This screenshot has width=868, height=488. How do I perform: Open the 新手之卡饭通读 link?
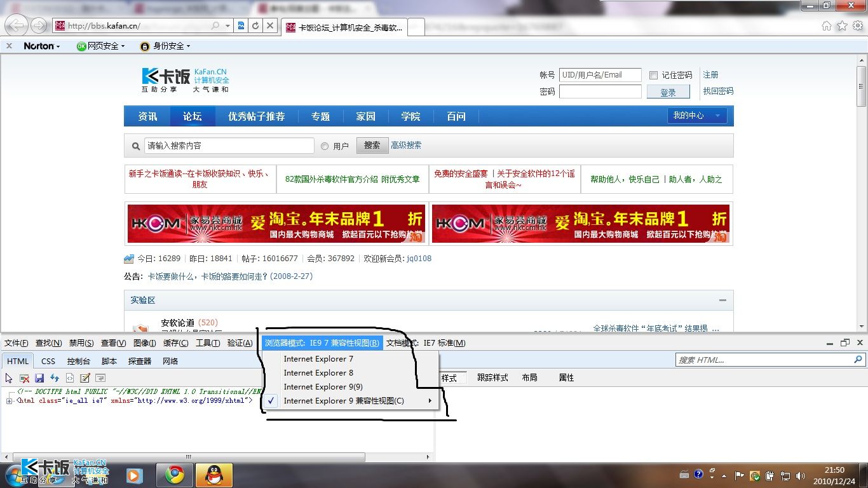pos(200,179)
